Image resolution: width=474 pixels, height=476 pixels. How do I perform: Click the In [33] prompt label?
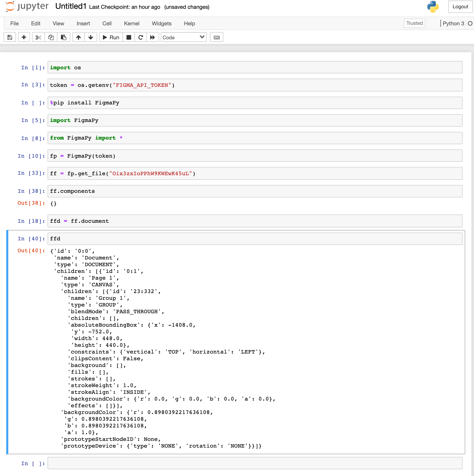31,173
